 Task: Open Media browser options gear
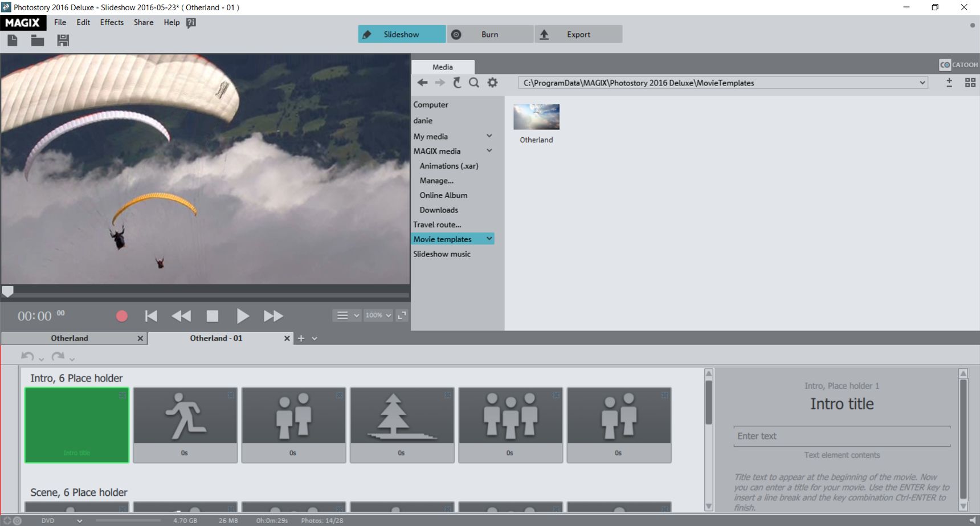click(x=492, y=83)
